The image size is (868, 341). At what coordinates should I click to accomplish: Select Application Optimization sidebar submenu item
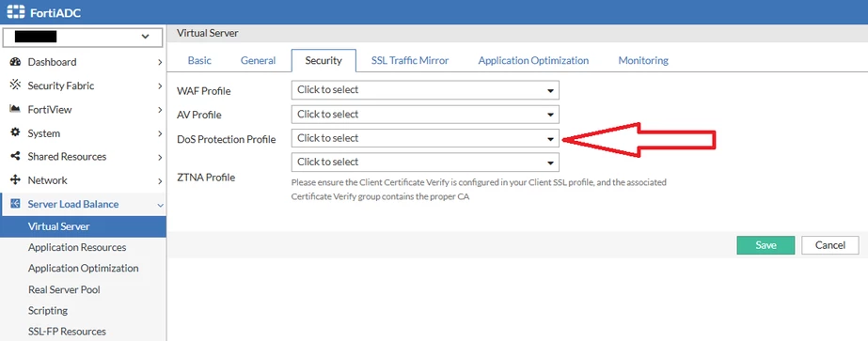(83, 268)
